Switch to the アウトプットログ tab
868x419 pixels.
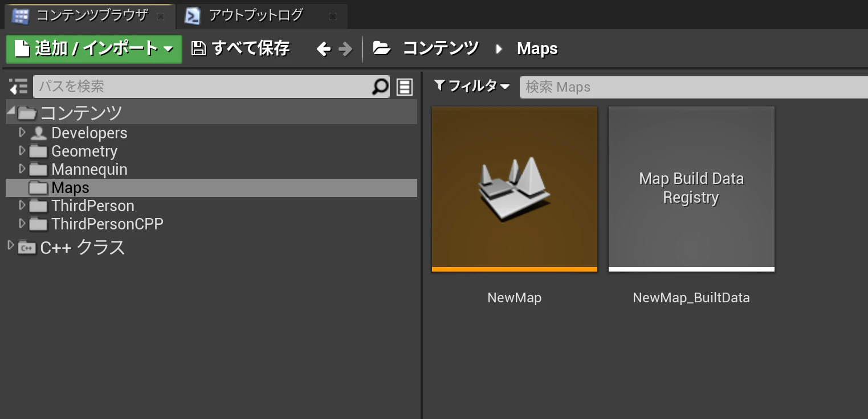click(x=262, y=16)
